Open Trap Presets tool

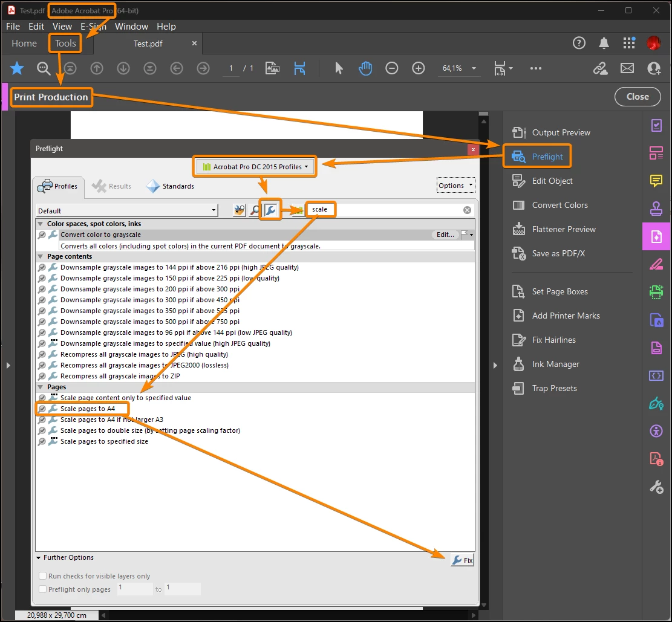click(x=545, y=389)
